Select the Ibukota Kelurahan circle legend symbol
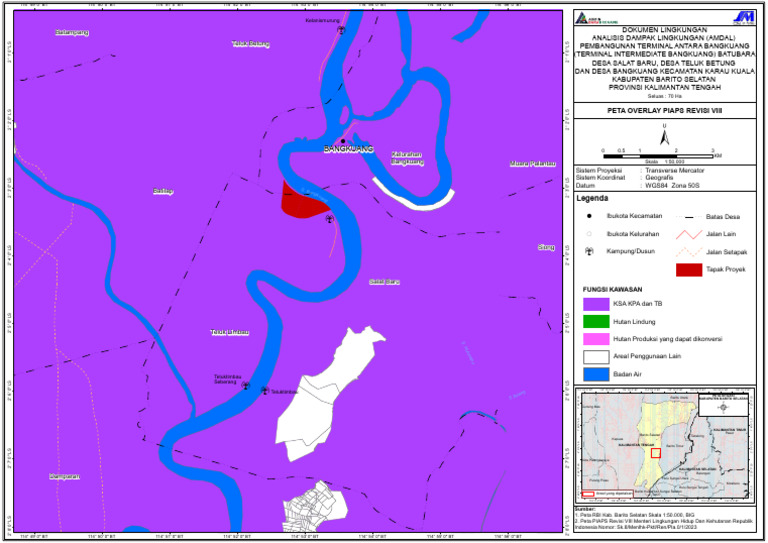 click(589, 234)
